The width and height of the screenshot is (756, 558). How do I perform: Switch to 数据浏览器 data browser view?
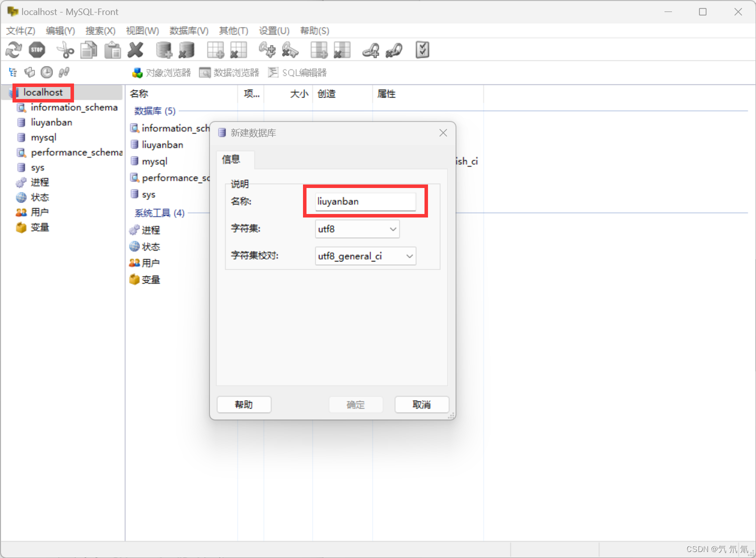coord(229,73)
